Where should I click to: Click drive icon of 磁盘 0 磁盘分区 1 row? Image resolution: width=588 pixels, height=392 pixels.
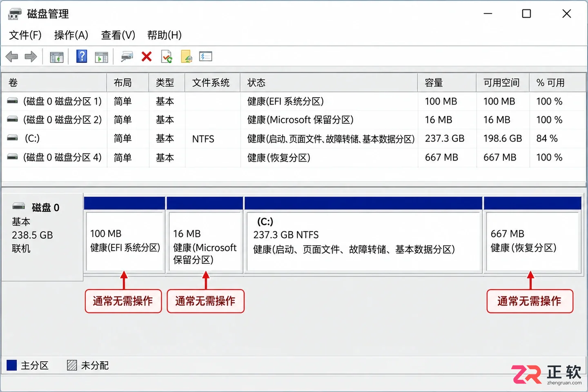(13, 100)
